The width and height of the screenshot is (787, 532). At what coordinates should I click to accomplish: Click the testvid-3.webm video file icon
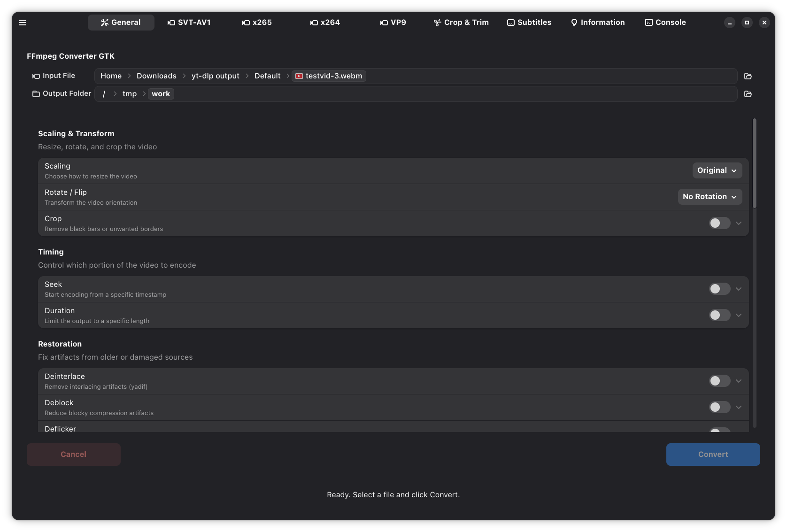[x=299, y=76]
